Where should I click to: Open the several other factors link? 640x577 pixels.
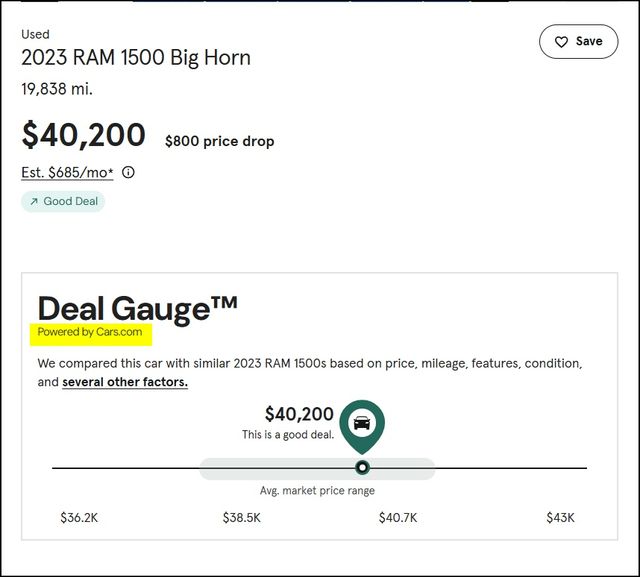click(125, 382)
